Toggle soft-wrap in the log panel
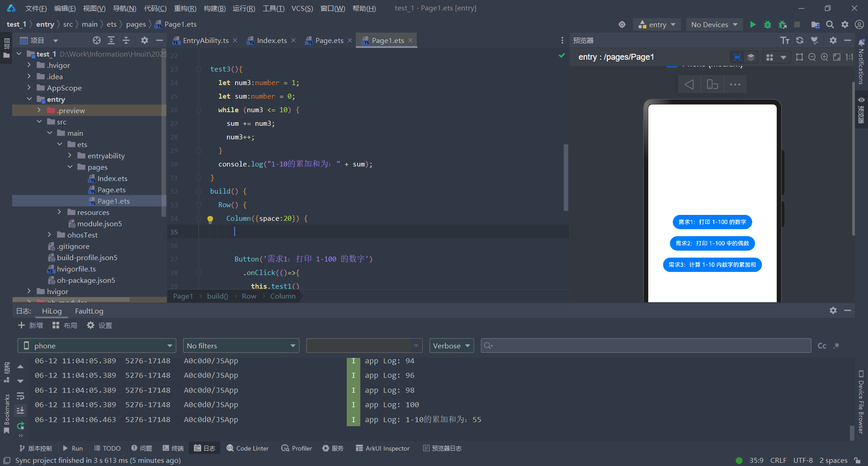The height and width of the screenshot is (466, 868). coord(20,396)
